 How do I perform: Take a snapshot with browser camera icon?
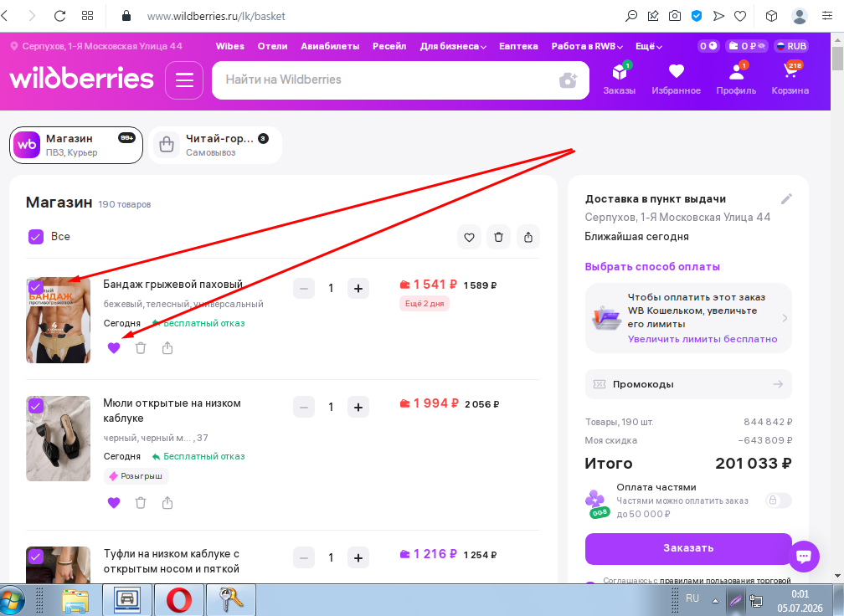(675, 16)
